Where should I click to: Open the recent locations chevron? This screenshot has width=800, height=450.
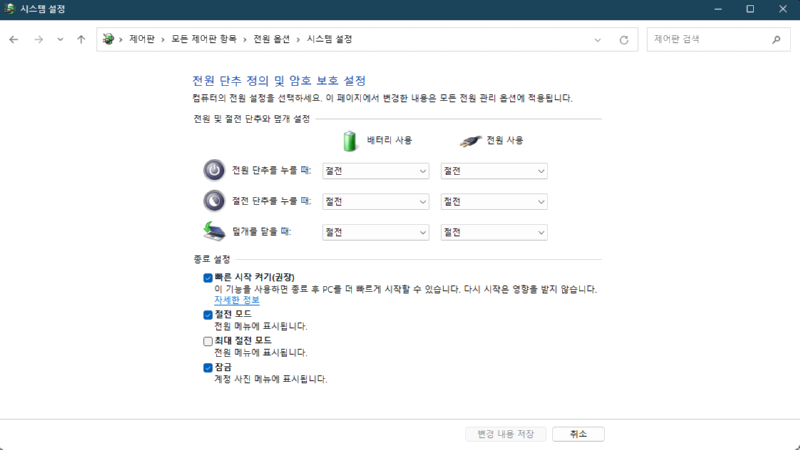coord(60,39)
